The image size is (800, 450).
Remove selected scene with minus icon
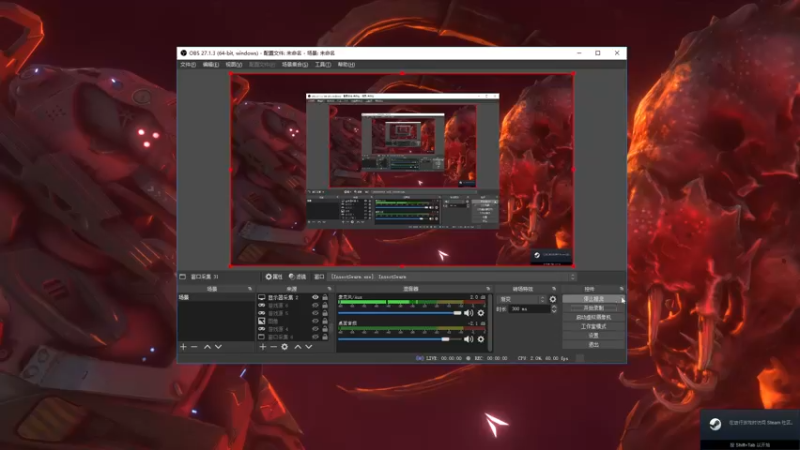pyautogui.click(x=194, y=347)
